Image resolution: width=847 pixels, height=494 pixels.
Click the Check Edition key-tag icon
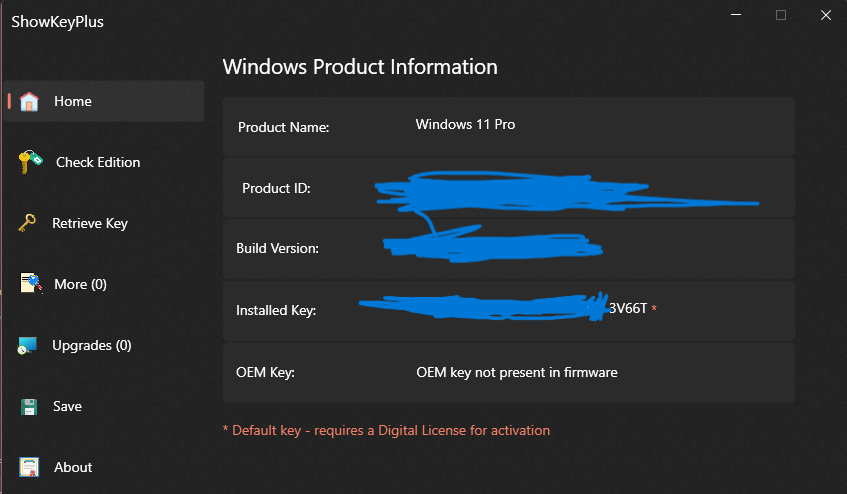(x=30, y=162)
